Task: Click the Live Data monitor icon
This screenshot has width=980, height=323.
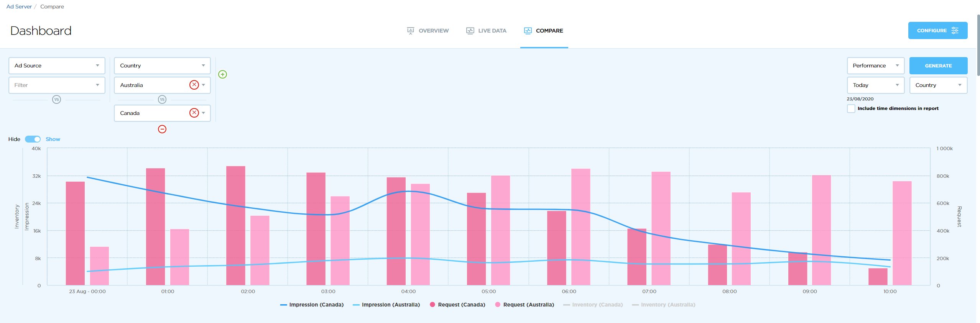Action: [470, 31]
